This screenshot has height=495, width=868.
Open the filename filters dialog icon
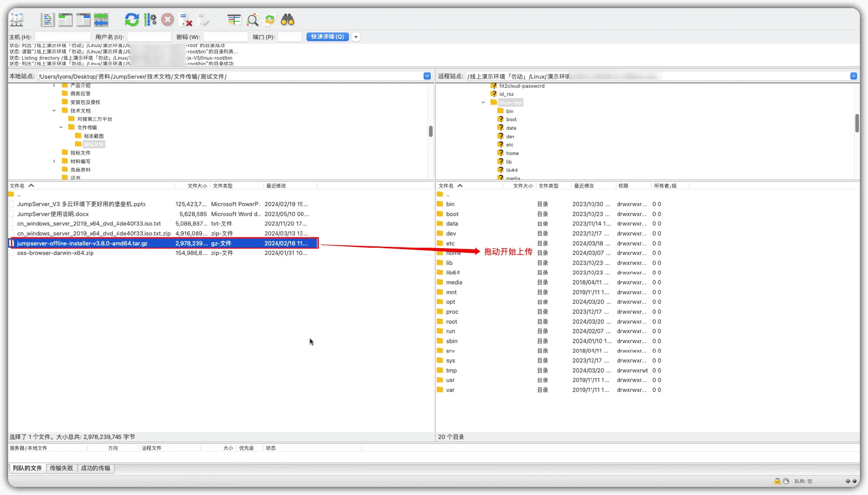pos(234,20)
